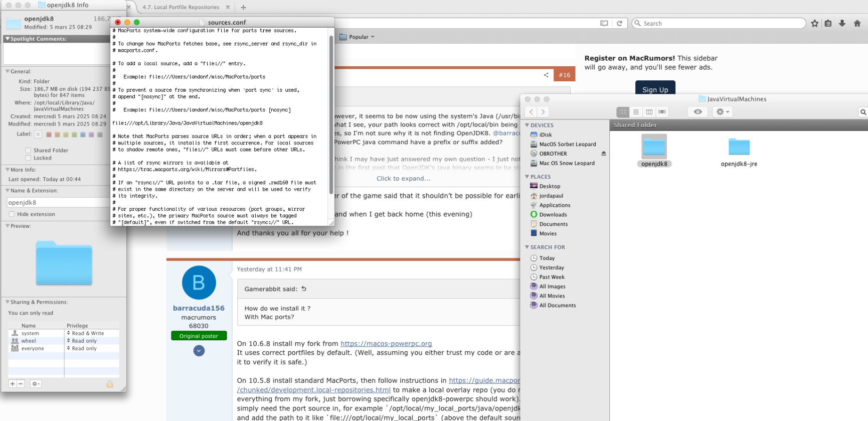Click the share icon beside post #16
Viewport: 868px width, 421px height.
546,75
